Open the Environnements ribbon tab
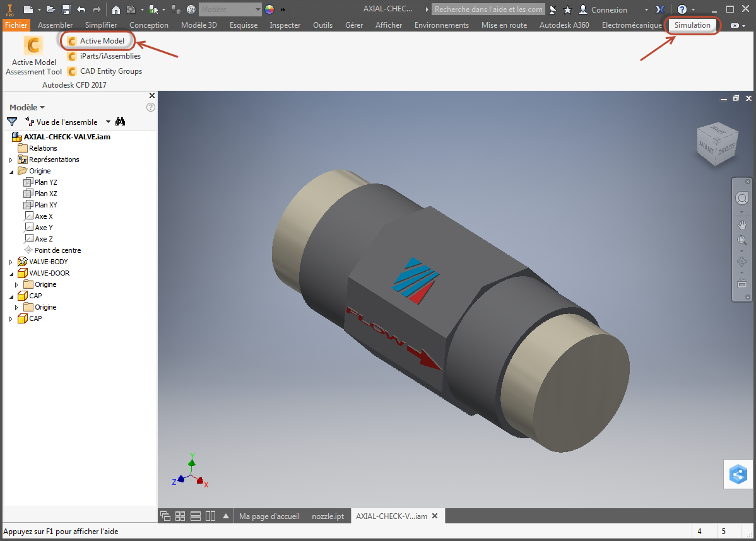 pyautogui.click(x=442, y=25)
